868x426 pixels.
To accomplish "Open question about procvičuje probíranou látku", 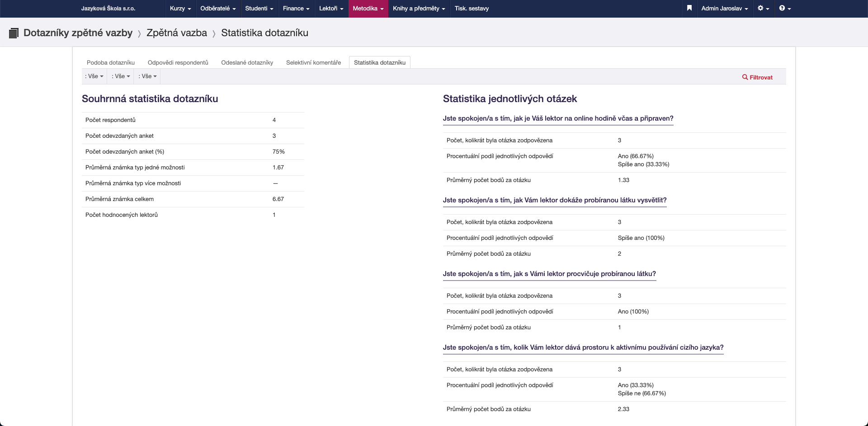I will tap(549, 274).
